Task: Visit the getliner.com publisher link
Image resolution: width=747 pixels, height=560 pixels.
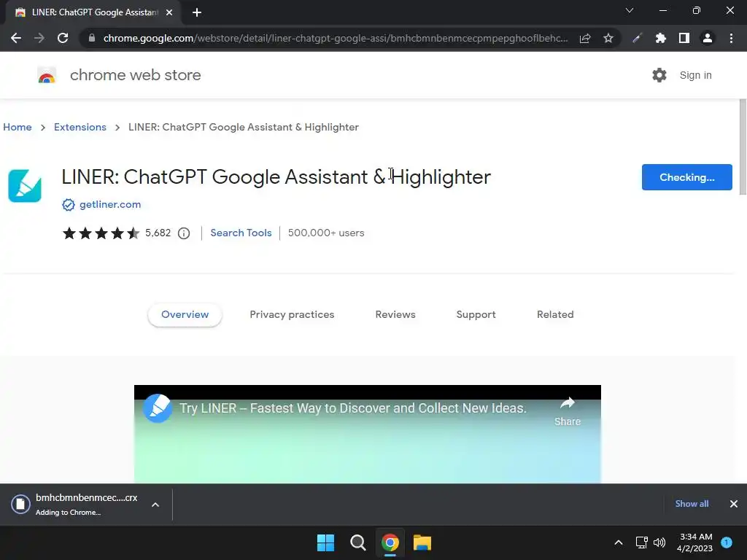Action: (110, 204)
